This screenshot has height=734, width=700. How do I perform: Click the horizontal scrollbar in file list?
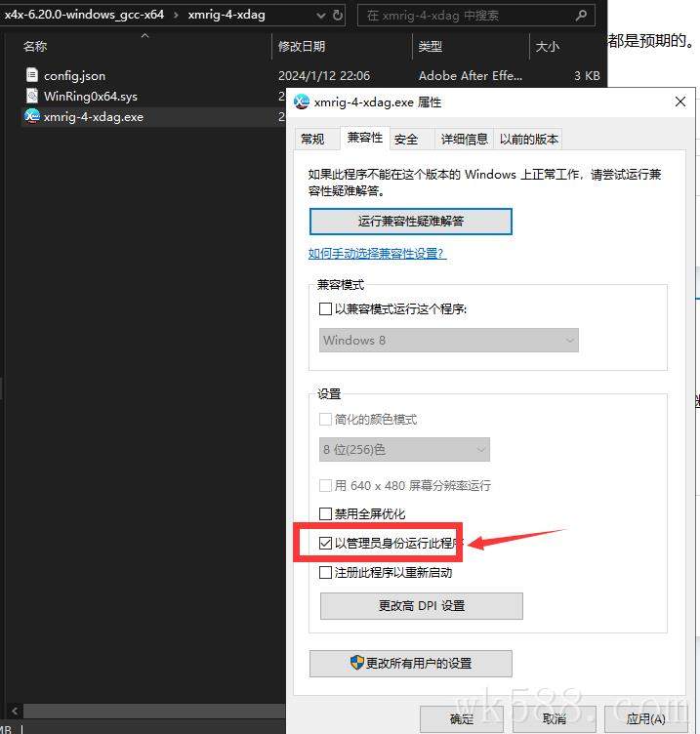coord(154,711)
